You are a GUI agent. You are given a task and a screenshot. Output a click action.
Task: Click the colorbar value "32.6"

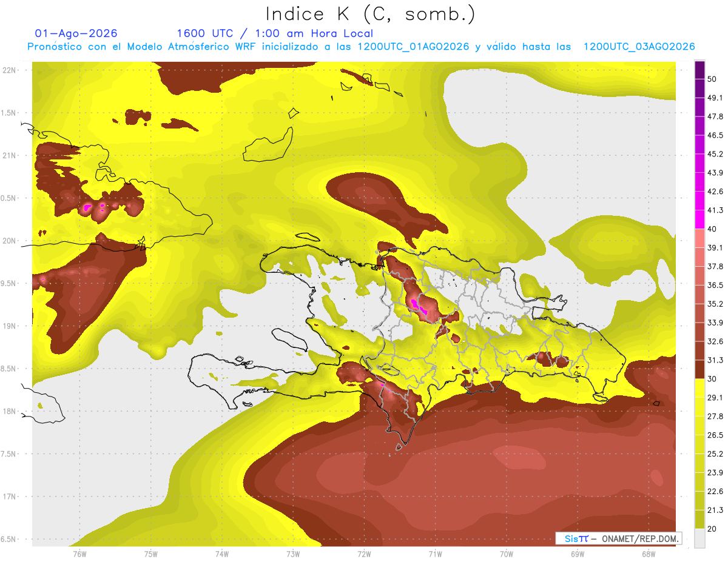[x=715, y=341]
